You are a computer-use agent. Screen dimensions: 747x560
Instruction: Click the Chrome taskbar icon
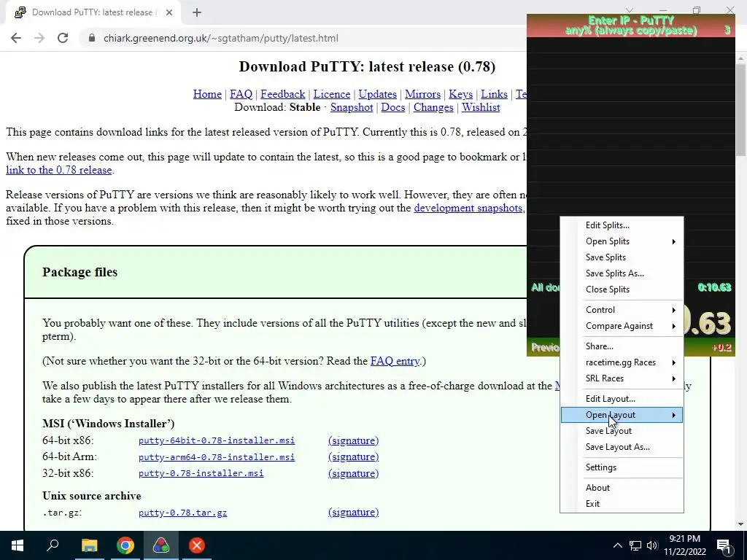[x=125, y=545]
